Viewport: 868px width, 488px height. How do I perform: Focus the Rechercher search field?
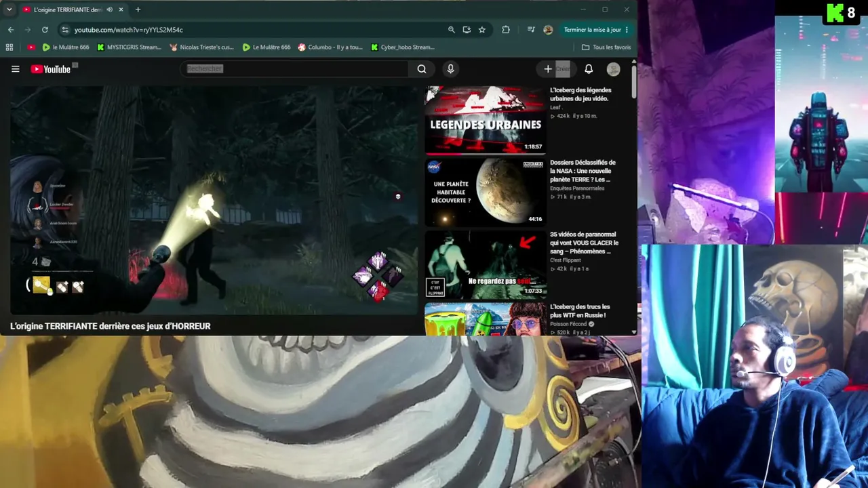(295, 69)
